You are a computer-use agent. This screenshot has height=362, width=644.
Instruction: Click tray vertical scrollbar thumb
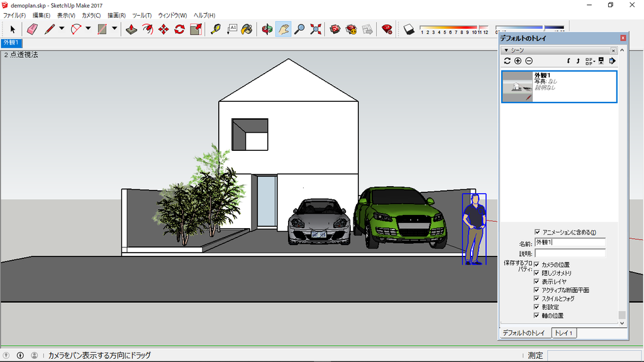(622, 315)
